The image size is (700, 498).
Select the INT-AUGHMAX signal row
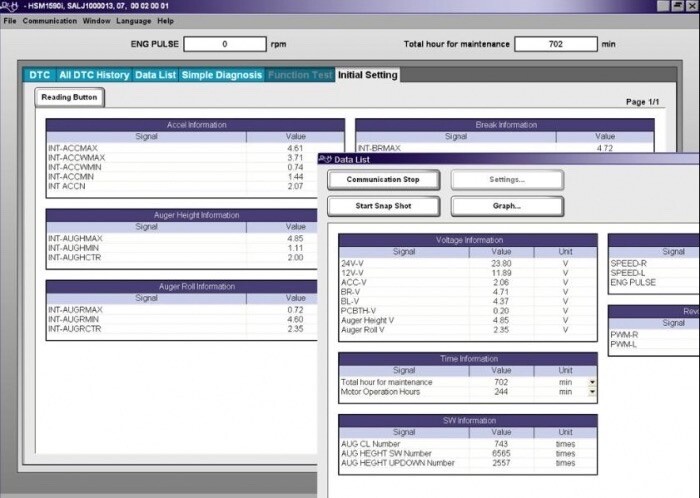pyautogui.click(x=182, y=238)
